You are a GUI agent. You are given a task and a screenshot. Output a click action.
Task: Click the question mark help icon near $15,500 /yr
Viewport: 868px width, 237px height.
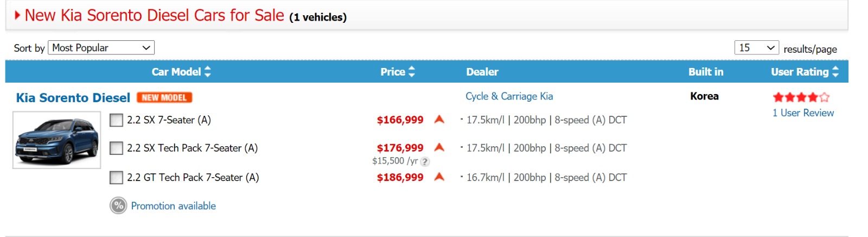425,161
